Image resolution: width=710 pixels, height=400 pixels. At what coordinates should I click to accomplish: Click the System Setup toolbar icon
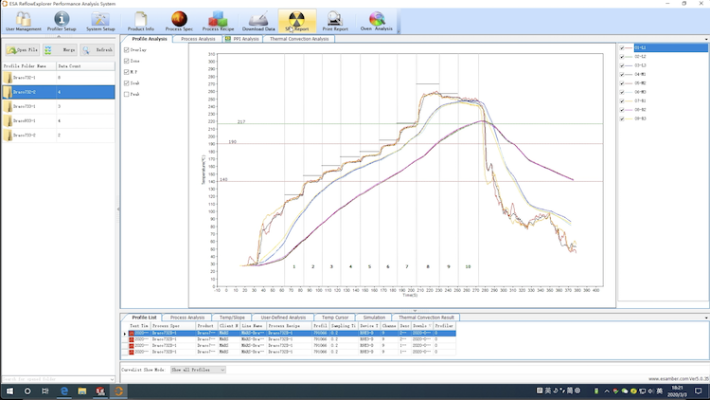tap(100, 20)
